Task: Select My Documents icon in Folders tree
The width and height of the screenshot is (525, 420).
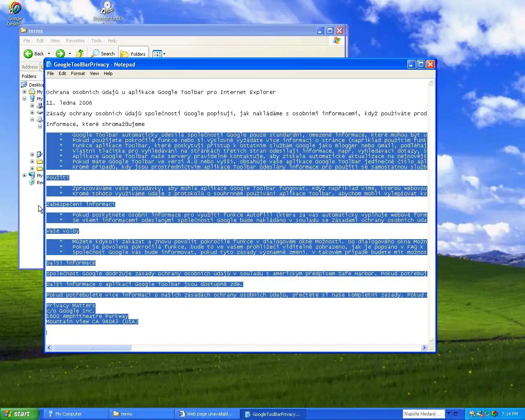Action: tap(32, 92)
